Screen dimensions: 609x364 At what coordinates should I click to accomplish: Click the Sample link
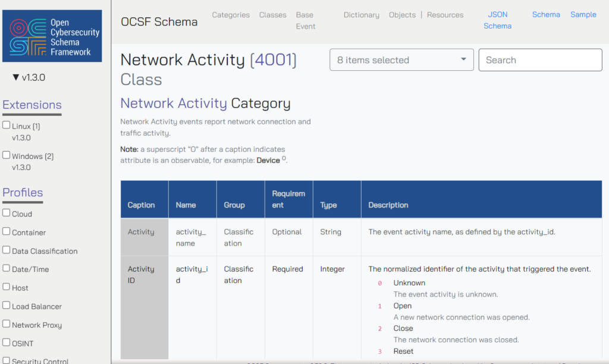[583, 15]
